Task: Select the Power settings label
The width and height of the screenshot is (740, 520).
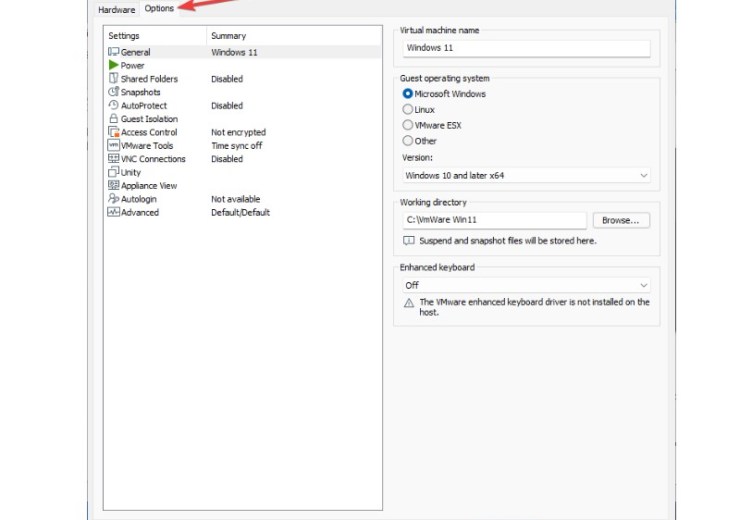Action: (x=133, y=65)
